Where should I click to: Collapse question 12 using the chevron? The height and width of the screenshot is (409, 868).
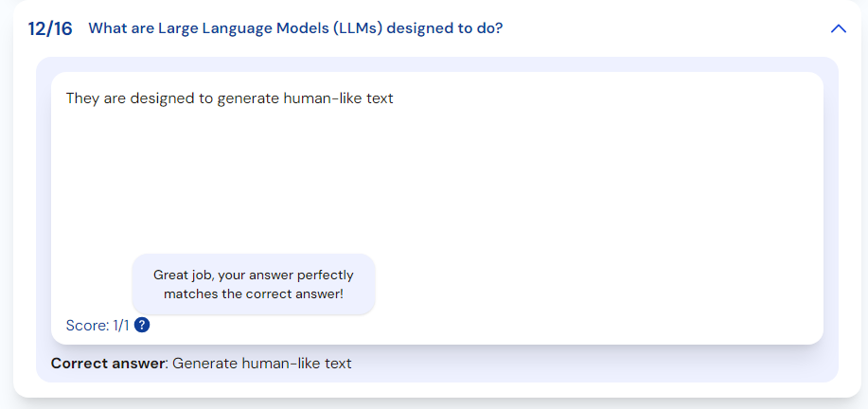click(838, 28)
